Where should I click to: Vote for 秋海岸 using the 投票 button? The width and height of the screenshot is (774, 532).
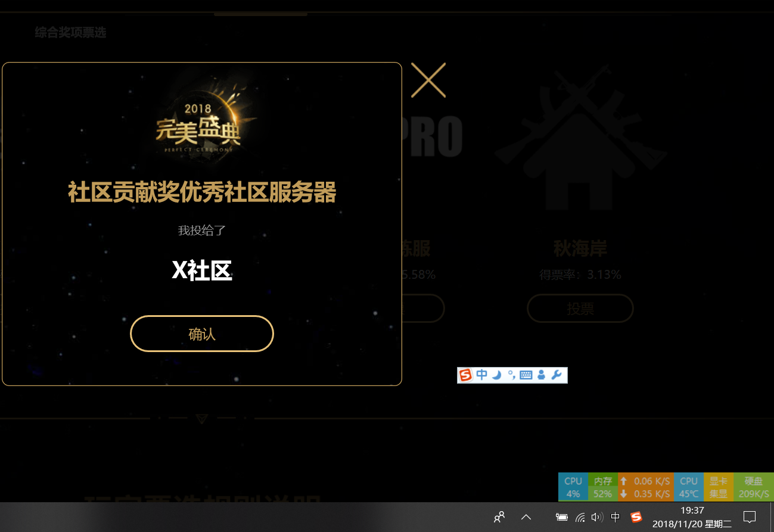(x=580, y=309)
